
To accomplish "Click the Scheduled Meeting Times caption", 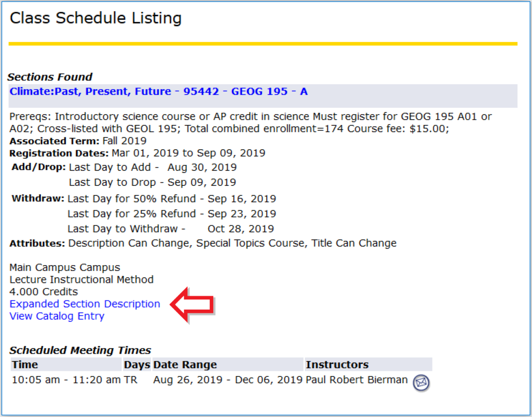I will (x=80, y=350).
